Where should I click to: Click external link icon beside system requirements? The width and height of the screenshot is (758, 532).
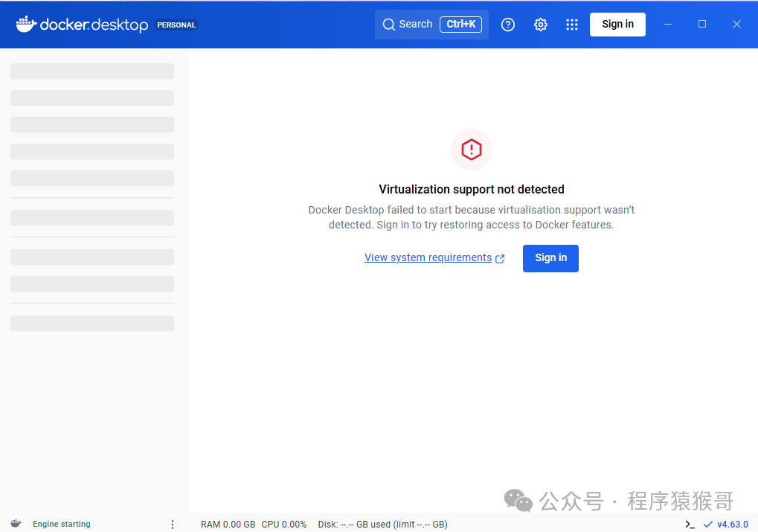click(x=500, y=258)
